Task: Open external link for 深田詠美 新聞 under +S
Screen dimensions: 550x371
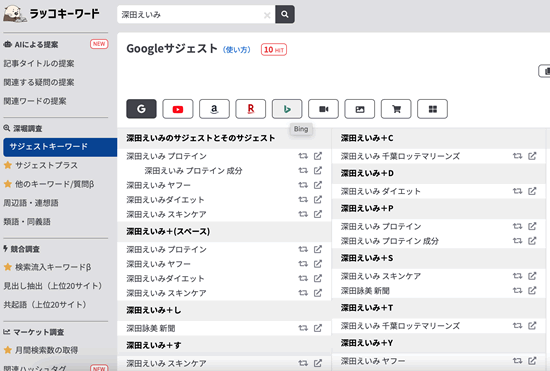Action: [532, 290]
